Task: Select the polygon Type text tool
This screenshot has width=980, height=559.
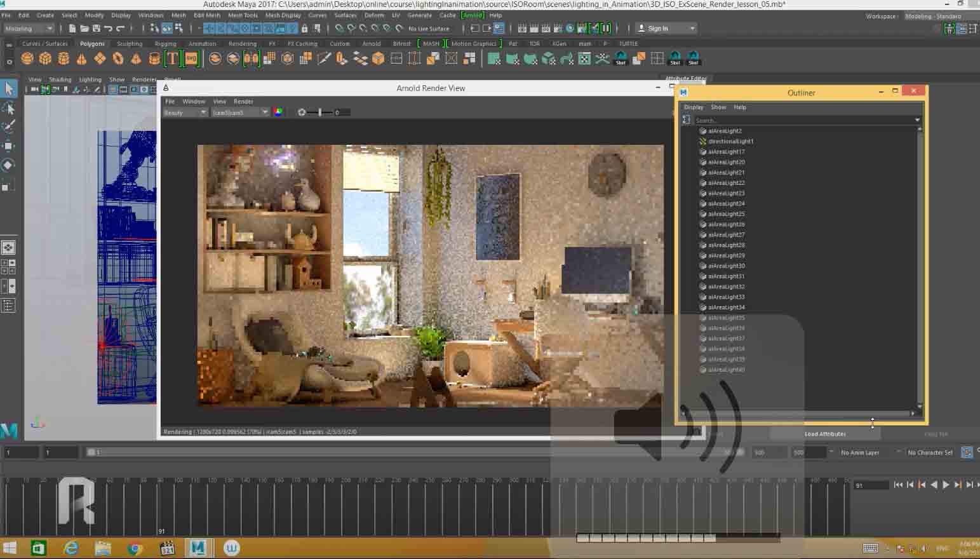Action: [172, 59]
